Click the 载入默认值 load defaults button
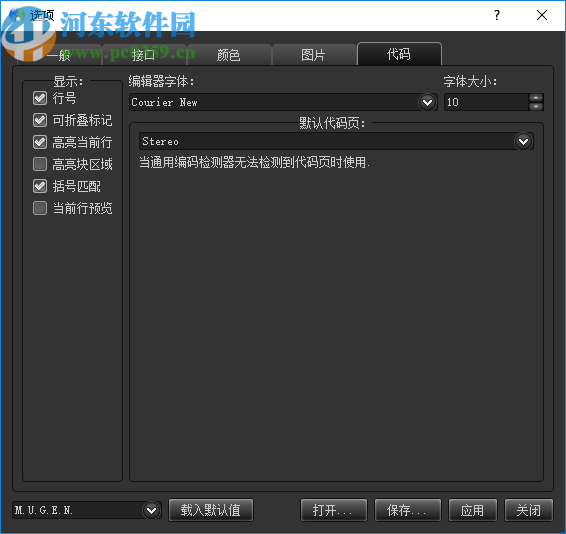566x534 pixels. (x=211, y=510)
